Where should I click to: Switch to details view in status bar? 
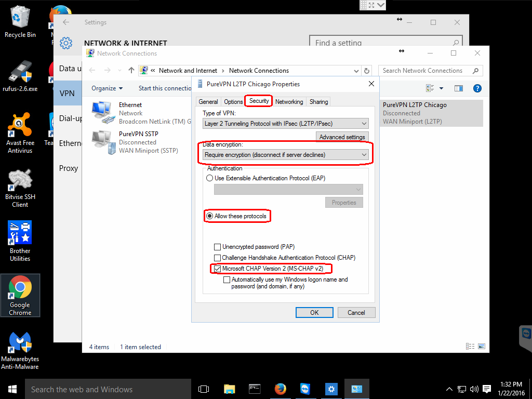[470, 347]
